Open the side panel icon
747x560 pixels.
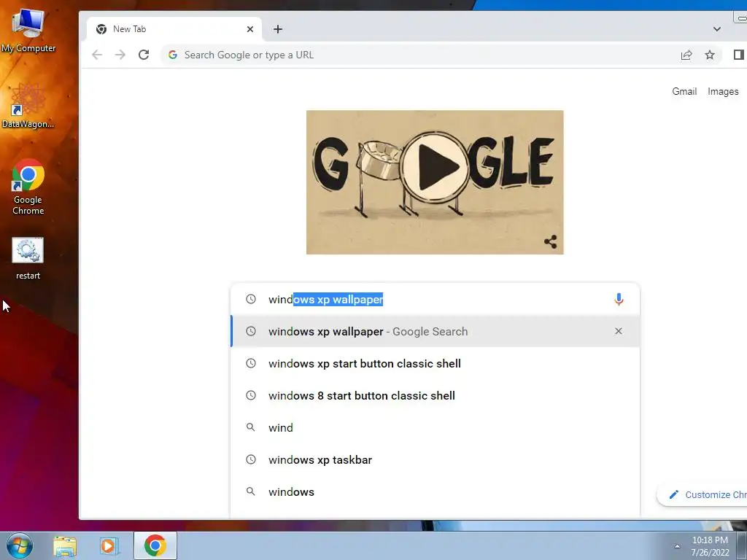pyautogui.click(x=738, y=55)
